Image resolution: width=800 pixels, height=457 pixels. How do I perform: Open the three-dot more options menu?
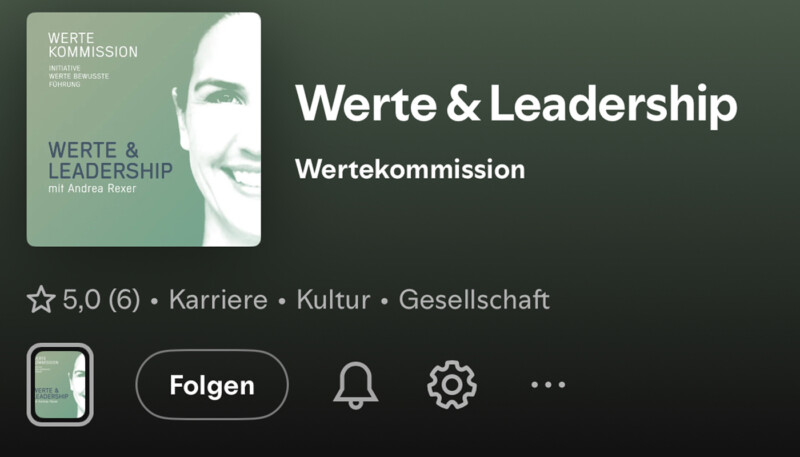click(548, 385)
